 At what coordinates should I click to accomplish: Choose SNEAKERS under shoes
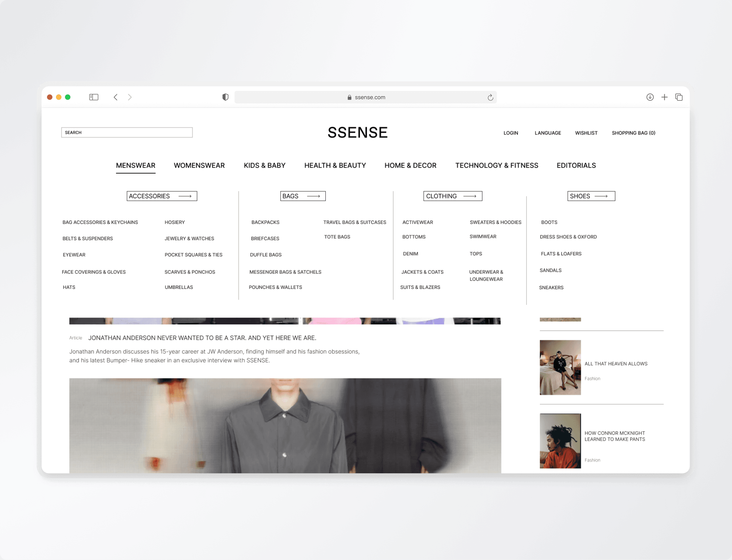551,288
